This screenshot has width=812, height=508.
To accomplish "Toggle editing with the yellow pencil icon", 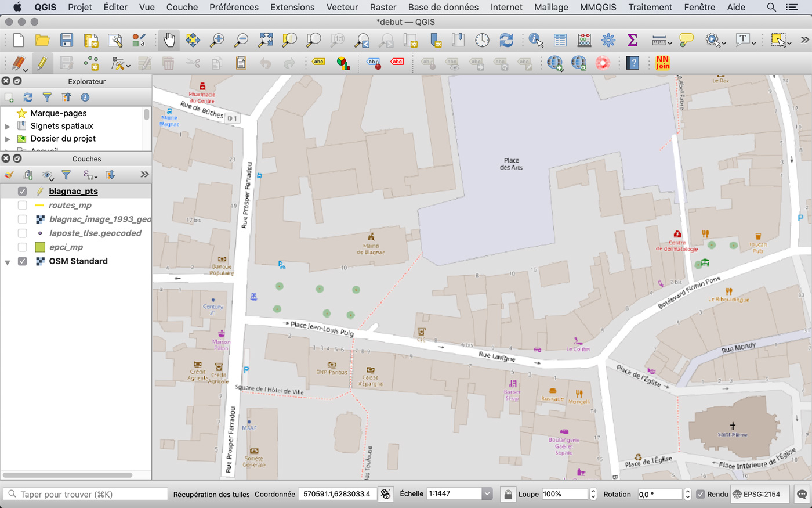I will click(42, 63).
